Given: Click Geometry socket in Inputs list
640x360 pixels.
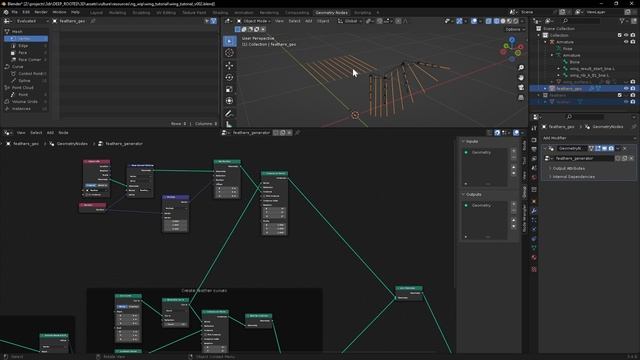Looking at the screenshot, I should 485,152.
